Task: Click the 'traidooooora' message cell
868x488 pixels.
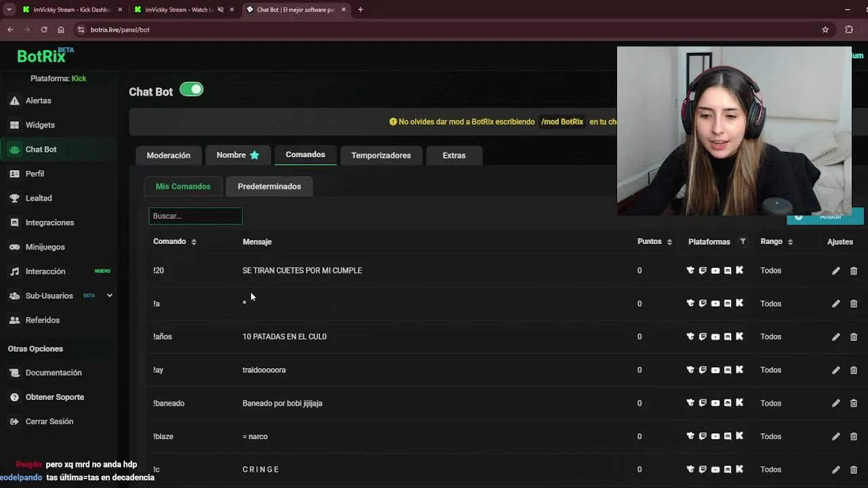Action: (264, 370)
